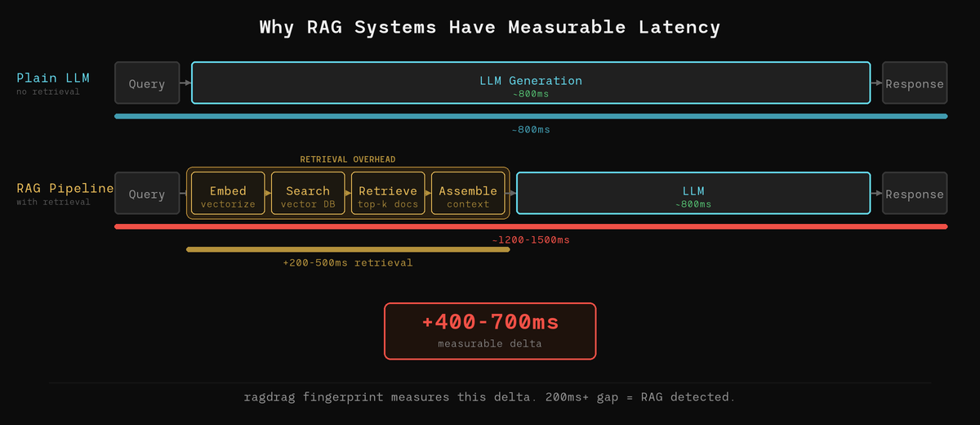Click the "RAG Pipeline" row label
This screenshot has height=425, width=980.
(x=65, y=188)
